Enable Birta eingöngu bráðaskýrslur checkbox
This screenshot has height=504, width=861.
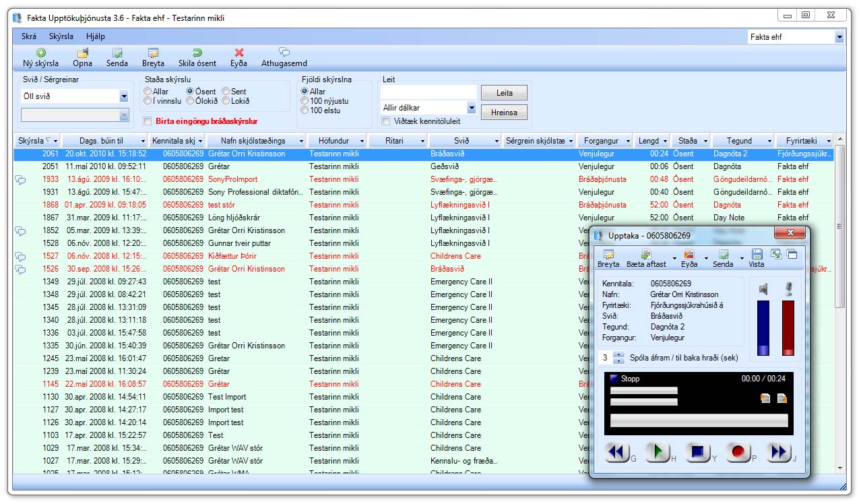point(148,121)
